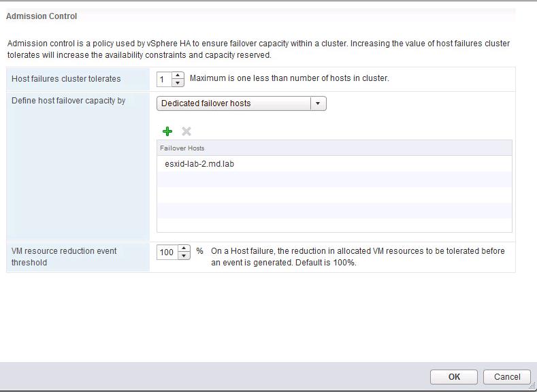
Task: Click the VM resource reduction threshold field
Action: coord(167,252)
